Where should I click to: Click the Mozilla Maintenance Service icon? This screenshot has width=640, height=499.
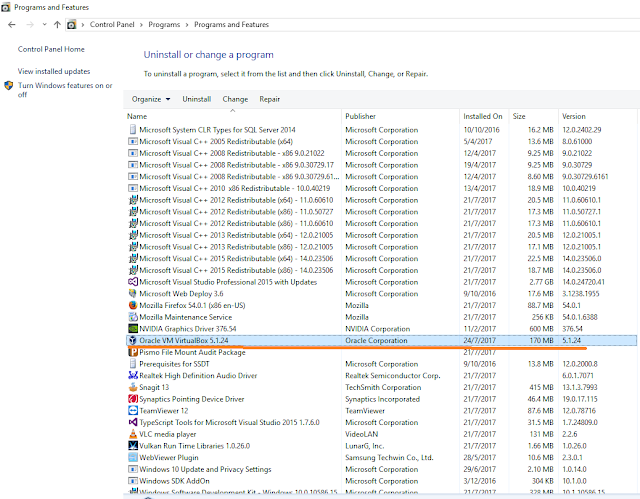pos(133,317)
